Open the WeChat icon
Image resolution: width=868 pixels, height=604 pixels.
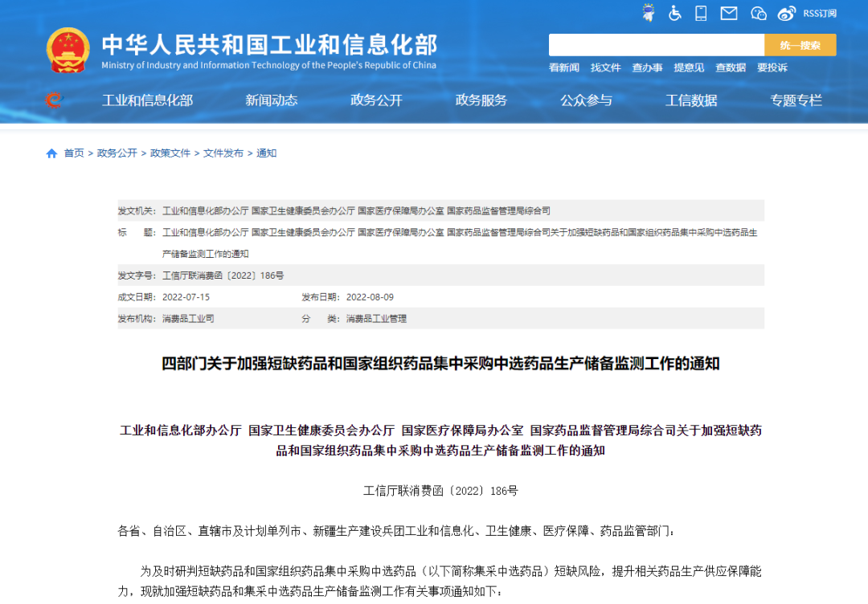tap(759, 14)
